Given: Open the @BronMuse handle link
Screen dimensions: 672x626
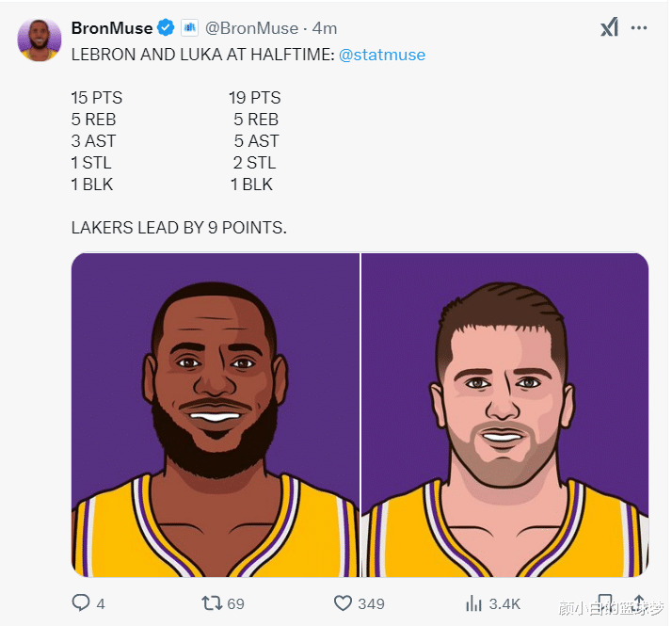Looking at the screenshot, I should click(x=251, y=28).
